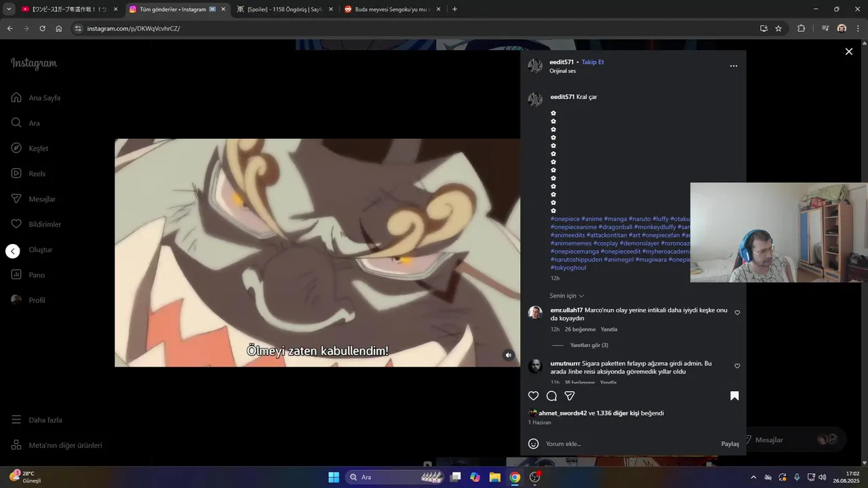The height and width of the screenshot is (488, 868).
Task: Click the address bar URL
Action: 134,28
